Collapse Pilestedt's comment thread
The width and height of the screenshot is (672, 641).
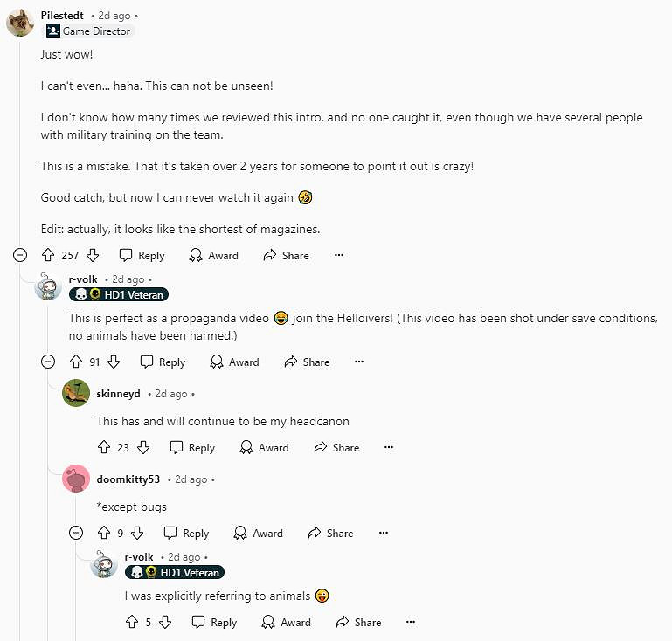20,256
